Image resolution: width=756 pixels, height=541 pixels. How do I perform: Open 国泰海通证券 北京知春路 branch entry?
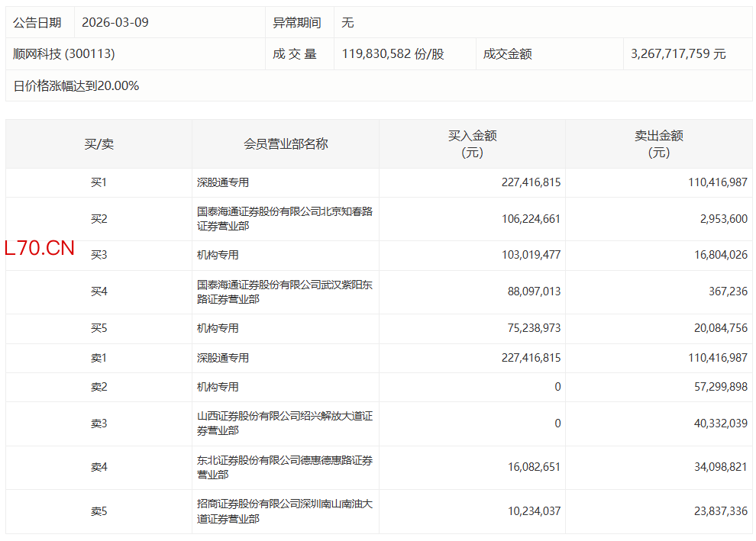click(284, 219)
